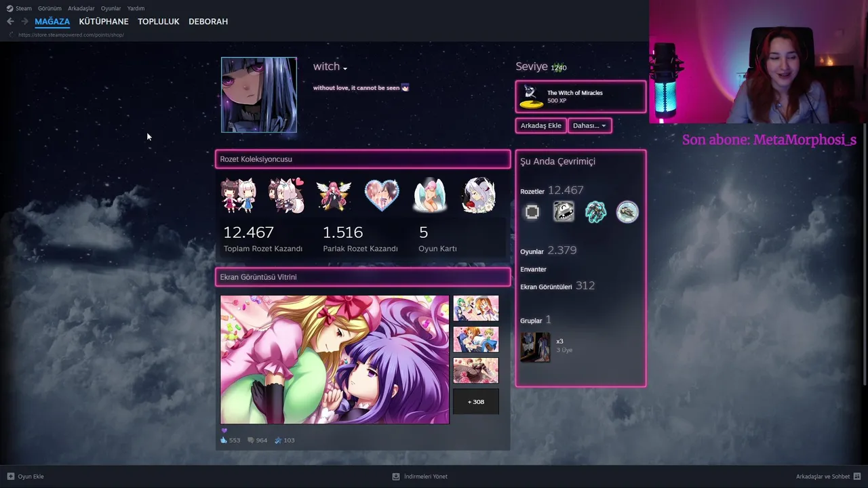The height and width of the screenshot is (488, 868).
Task: Switch to the KÜTÜPHANE tab
Action: click(x=104, y=22)
